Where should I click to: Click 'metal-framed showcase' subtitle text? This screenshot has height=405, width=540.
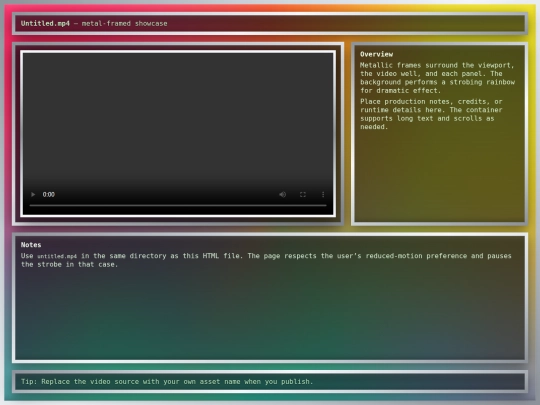[124, 23]
